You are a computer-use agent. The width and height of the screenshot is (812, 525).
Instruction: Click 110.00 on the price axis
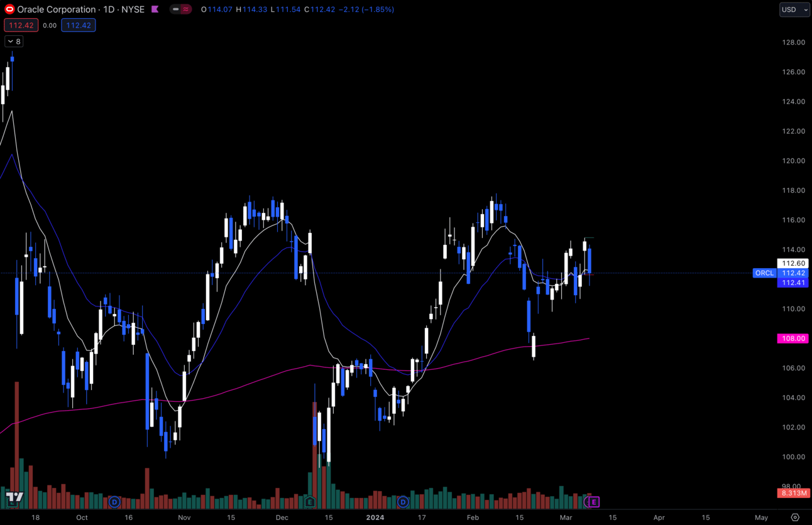click(793, 309)
